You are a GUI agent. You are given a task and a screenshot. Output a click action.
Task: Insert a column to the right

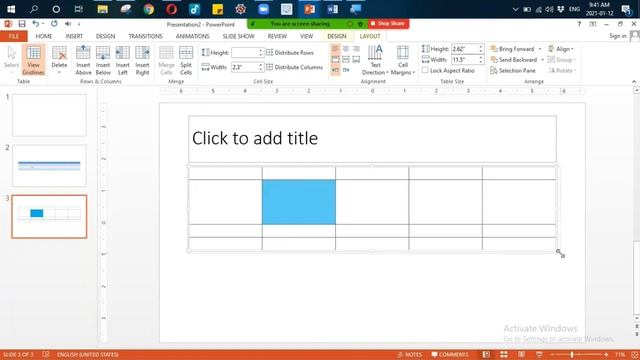pyautogui.click(x=142, y=60)
